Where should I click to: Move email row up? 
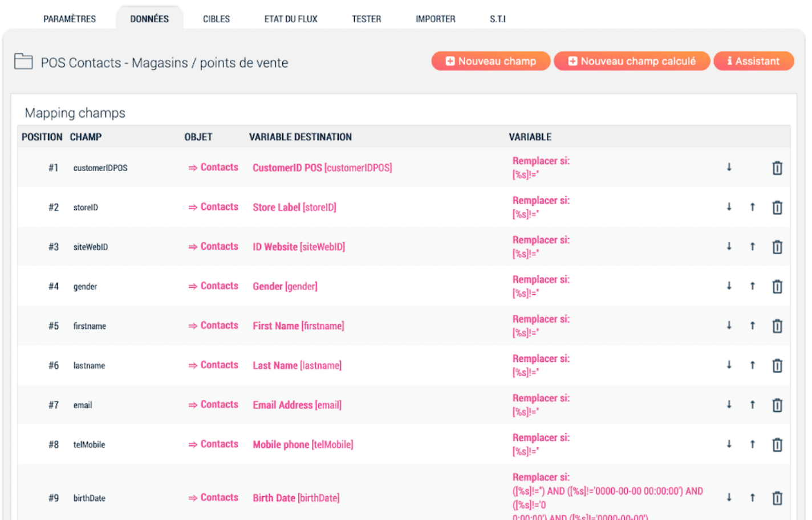(752, 404)
